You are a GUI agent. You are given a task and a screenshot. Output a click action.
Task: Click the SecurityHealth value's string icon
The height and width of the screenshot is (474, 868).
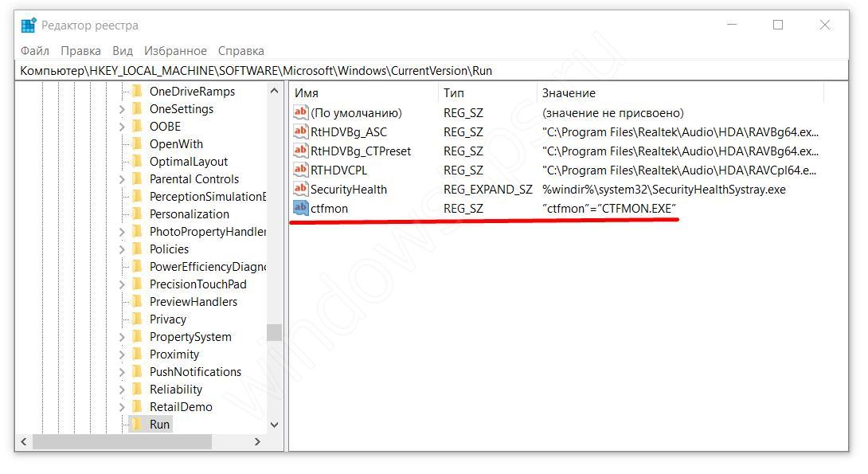(x=300, y=189)
